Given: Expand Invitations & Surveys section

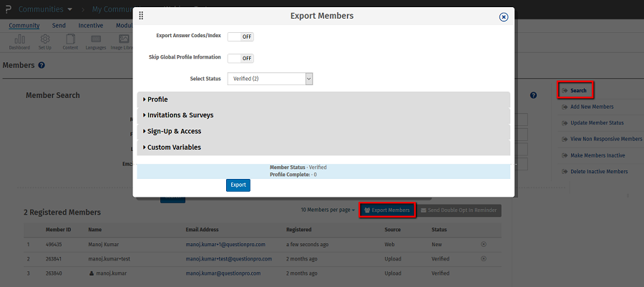Looking at the screenshot, I should [x=180, y=115].
